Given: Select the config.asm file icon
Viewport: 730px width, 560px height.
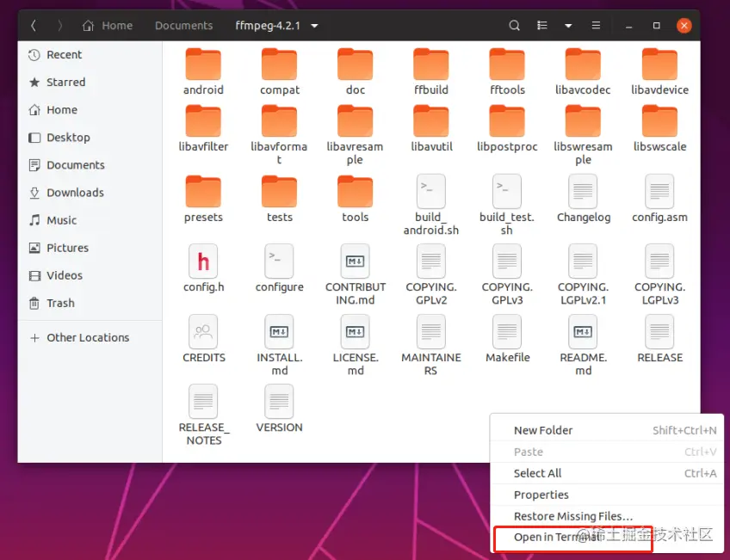Looking at the screenshot, I should click(659, 191).
